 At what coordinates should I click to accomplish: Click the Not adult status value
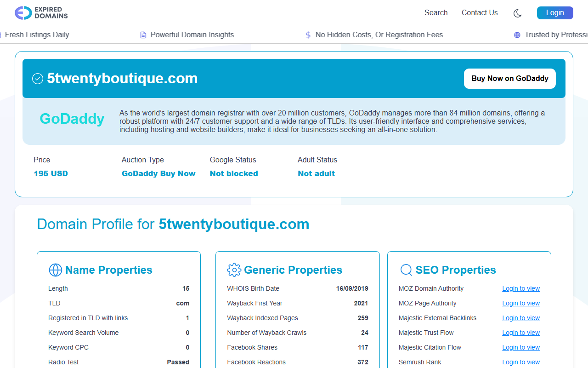(x=316, y=174)
